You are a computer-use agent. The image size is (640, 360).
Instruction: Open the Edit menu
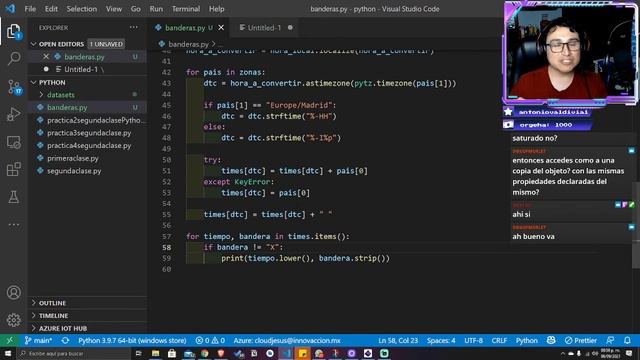click(x=51, y=9)
